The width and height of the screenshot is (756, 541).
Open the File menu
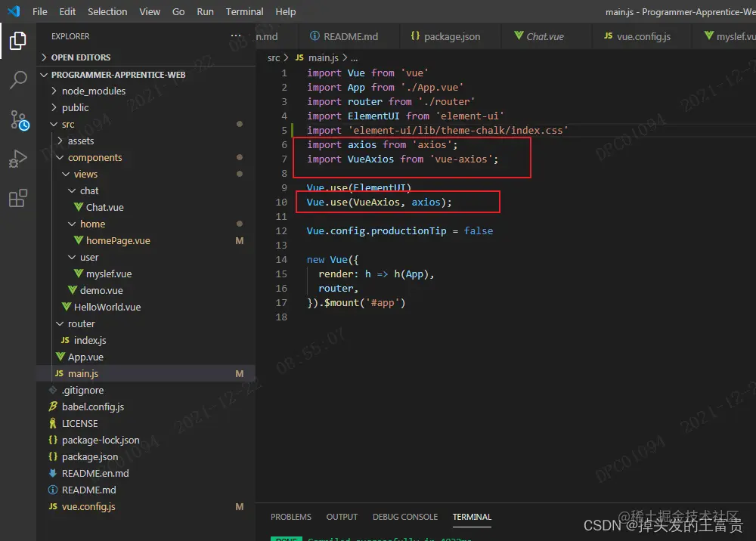39,11
